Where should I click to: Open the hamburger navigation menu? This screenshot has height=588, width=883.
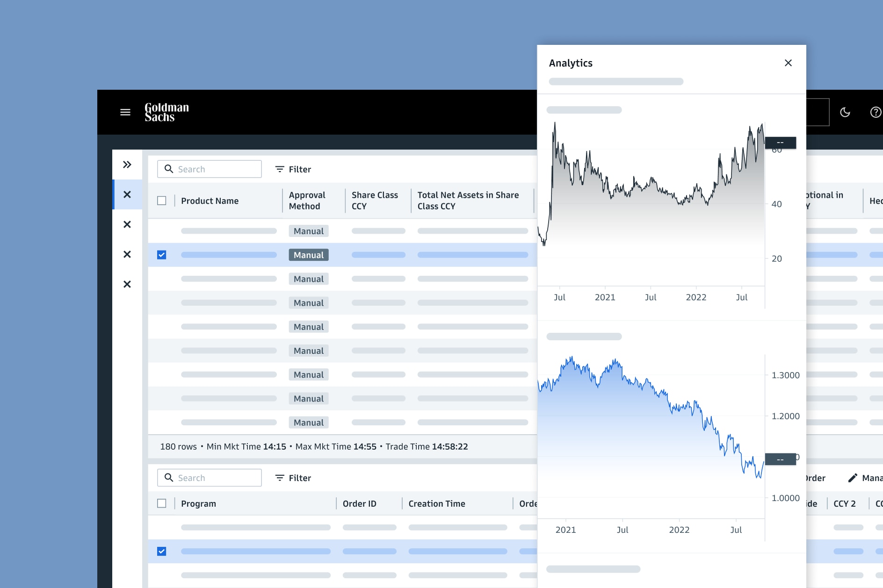pos(125,112)
